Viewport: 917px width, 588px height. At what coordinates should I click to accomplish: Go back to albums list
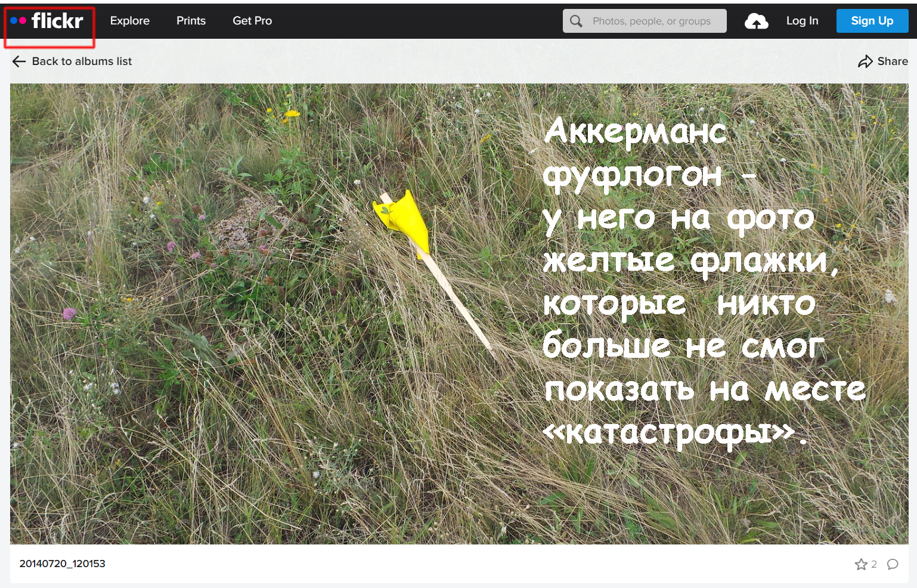(82, 61)
